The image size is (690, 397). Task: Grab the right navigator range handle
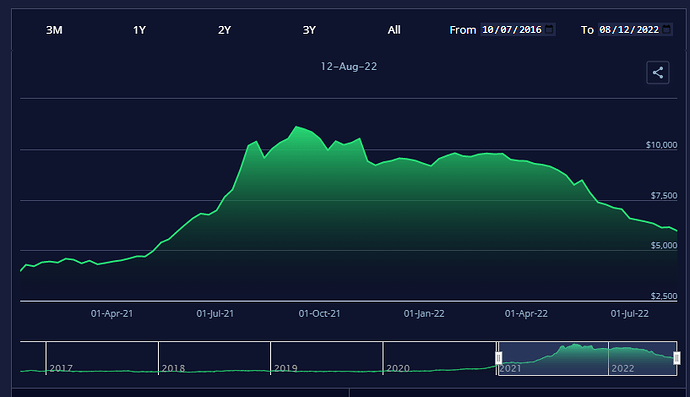(x=677, y=358)
